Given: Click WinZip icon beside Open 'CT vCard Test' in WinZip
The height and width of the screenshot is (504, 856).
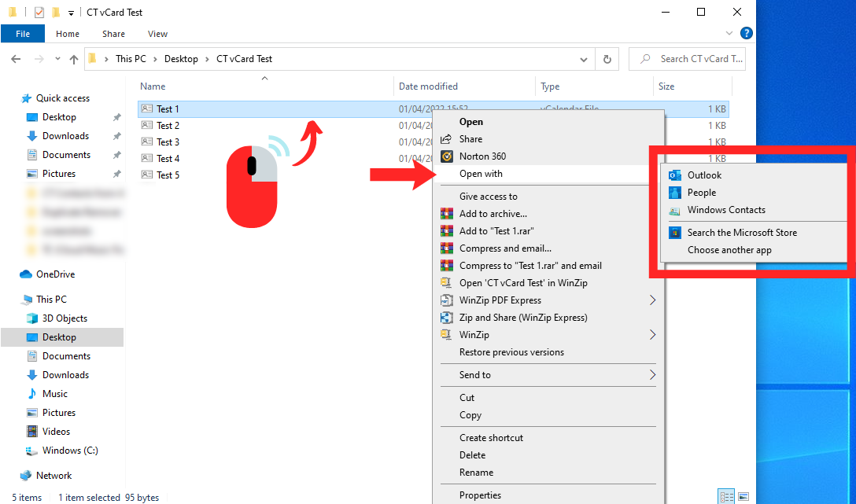Looking at the screenshot, I should [x=447, y=283].
